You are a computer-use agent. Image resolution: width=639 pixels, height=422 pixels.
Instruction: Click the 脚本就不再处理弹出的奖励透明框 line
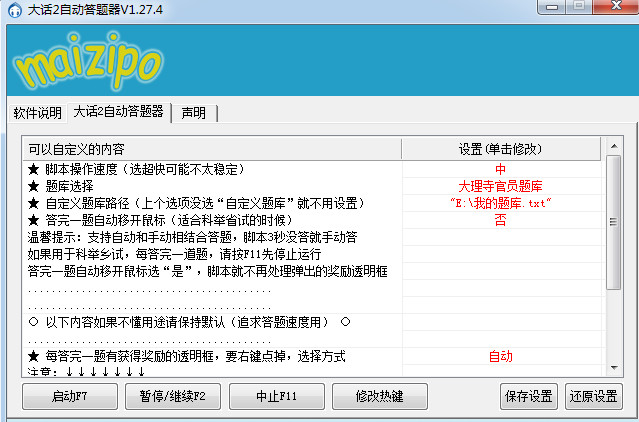pyautogui.click(x=207, y=271)
